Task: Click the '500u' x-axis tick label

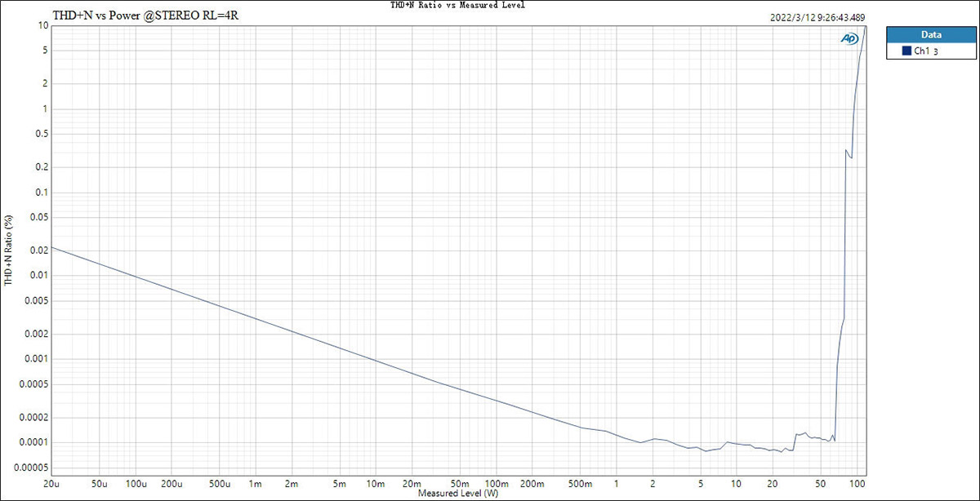Action: (x=220, y=482)
